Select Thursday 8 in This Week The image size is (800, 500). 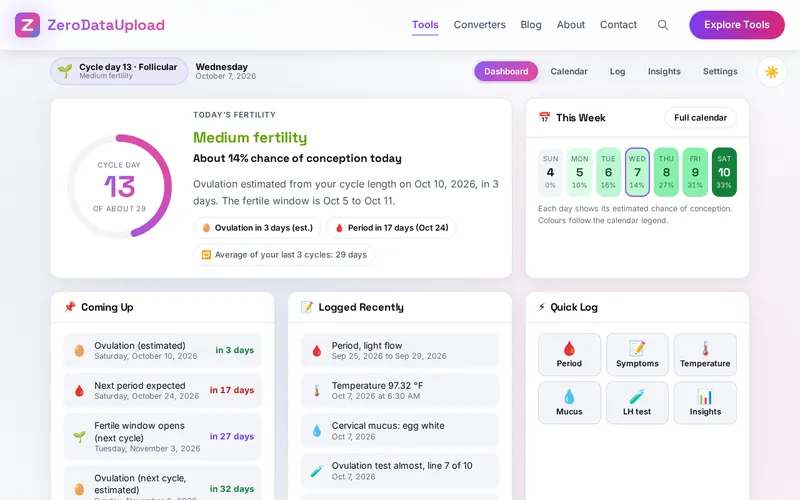(666, 172)
